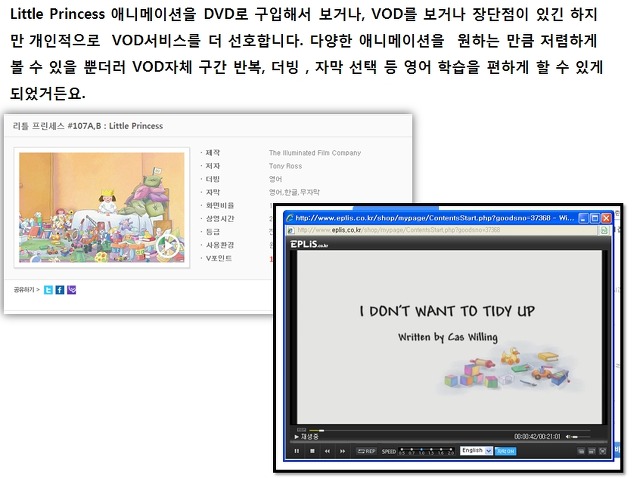The width and height of the screenshot is (640, 478).
Task: Click the video frame showing I DON'T WANT TO TIDY UP
Action: coord(449,337)
